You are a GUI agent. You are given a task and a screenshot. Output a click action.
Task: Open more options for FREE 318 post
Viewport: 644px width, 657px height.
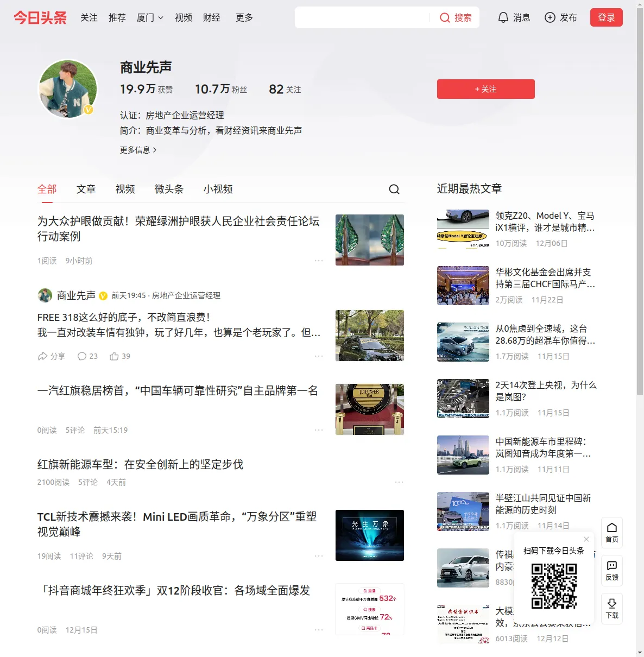[x=319, y=356]
